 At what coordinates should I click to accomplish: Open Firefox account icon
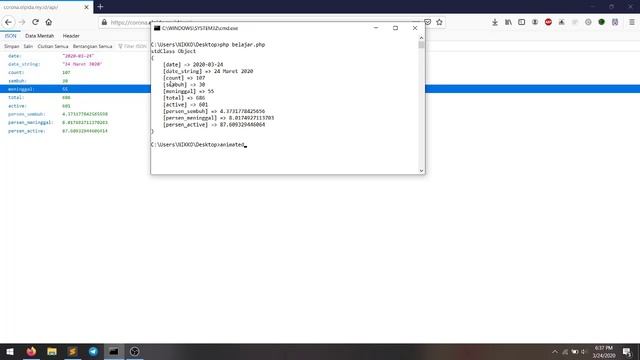535,22
